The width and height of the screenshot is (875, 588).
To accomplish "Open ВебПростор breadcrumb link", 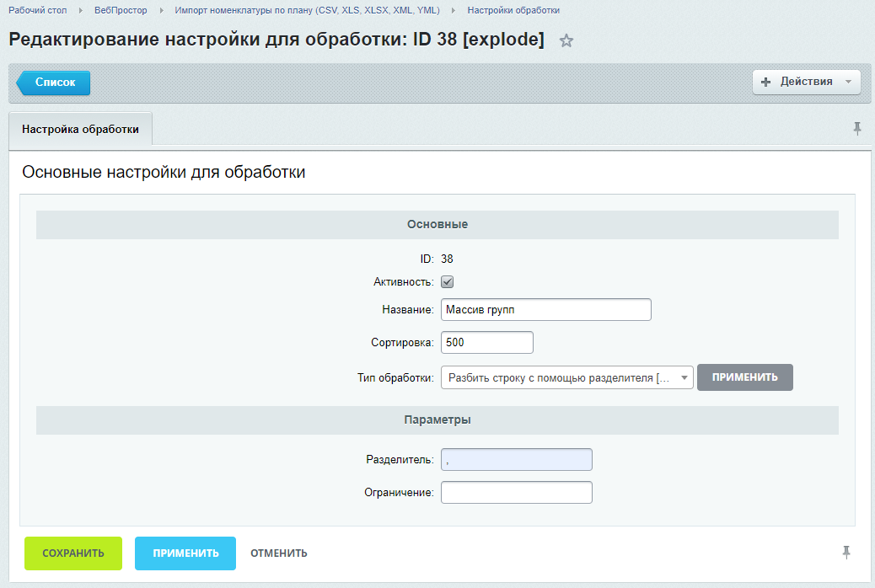I will pos(121,10).
